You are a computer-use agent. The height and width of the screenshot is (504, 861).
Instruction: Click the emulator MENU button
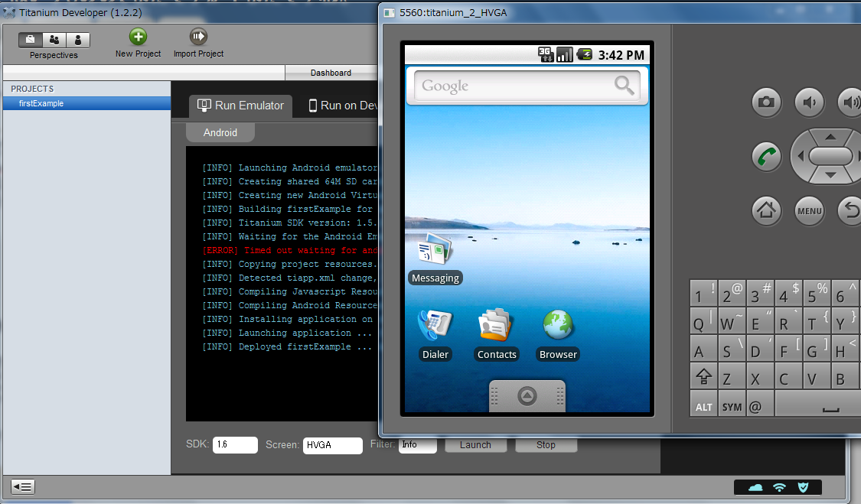tap(810, 210)
